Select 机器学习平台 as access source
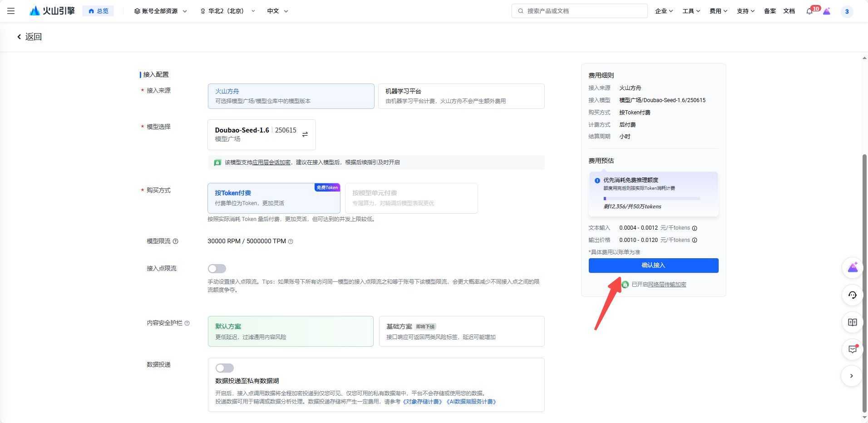The height and width of the screenshot is (423, 868). coord(461,96)
